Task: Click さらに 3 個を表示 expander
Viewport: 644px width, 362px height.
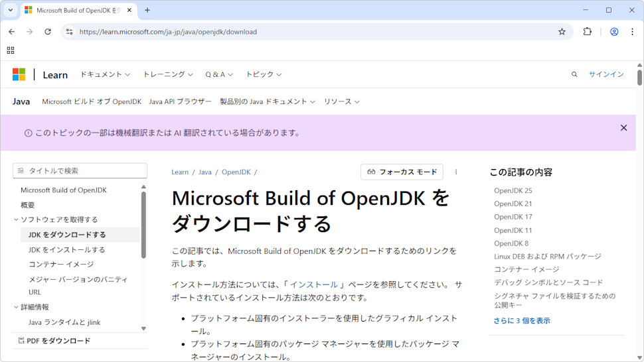Action: (522, 321)
